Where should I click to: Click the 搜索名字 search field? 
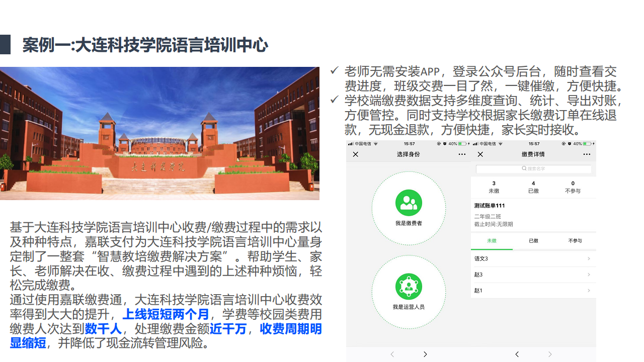coord(533,169)
